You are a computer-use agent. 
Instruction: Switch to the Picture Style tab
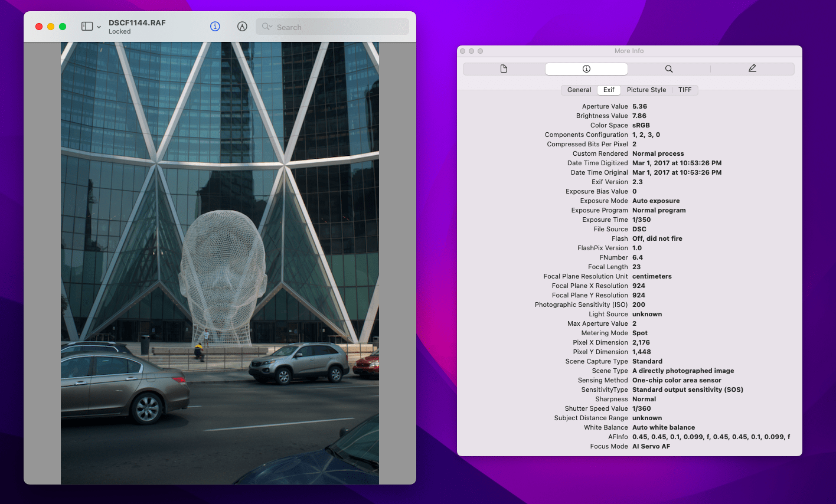click(x=646, y=90)
